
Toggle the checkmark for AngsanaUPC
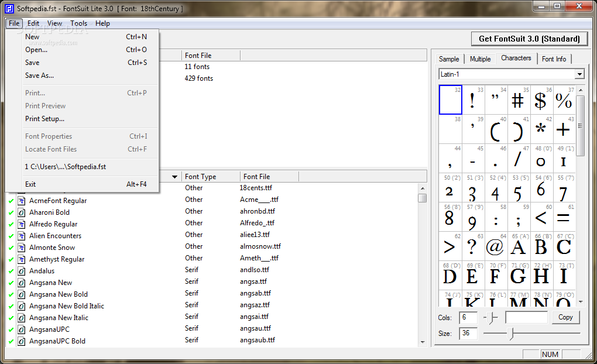click(11, 330)
